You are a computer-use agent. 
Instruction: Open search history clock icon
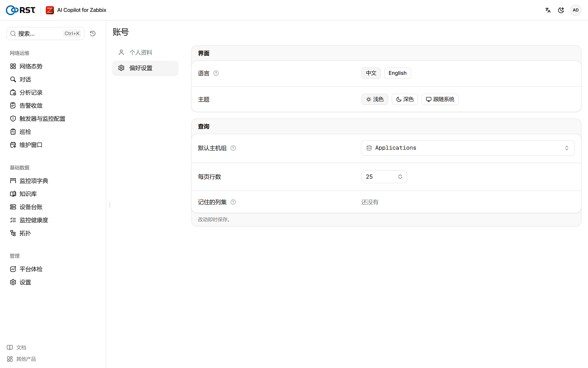92,34
